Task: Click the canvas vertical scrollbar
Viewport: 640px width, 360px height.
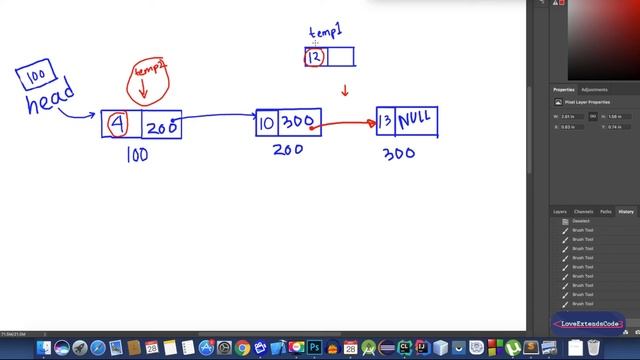Action: 529,130
